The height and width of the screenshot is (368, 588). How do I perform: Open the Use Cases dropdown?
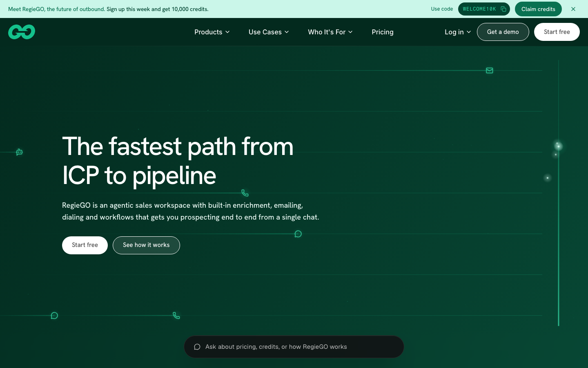point(269,32)
